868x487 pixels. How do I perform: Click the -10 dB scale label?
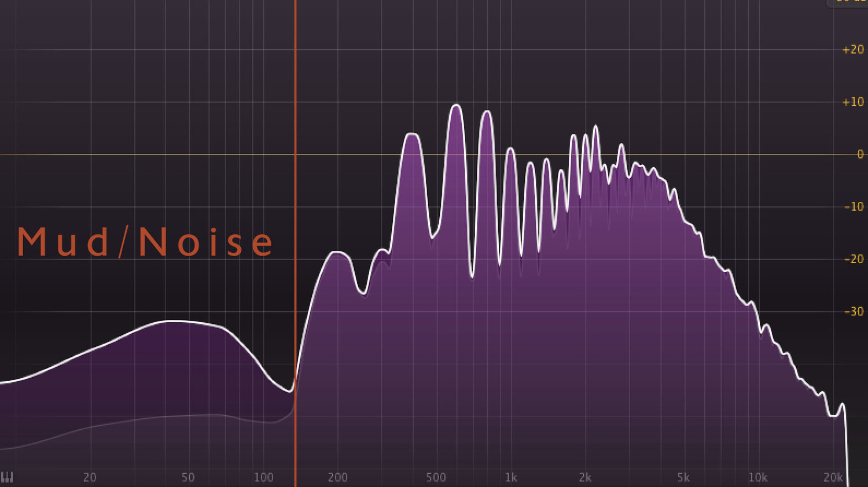click(853, 207)
